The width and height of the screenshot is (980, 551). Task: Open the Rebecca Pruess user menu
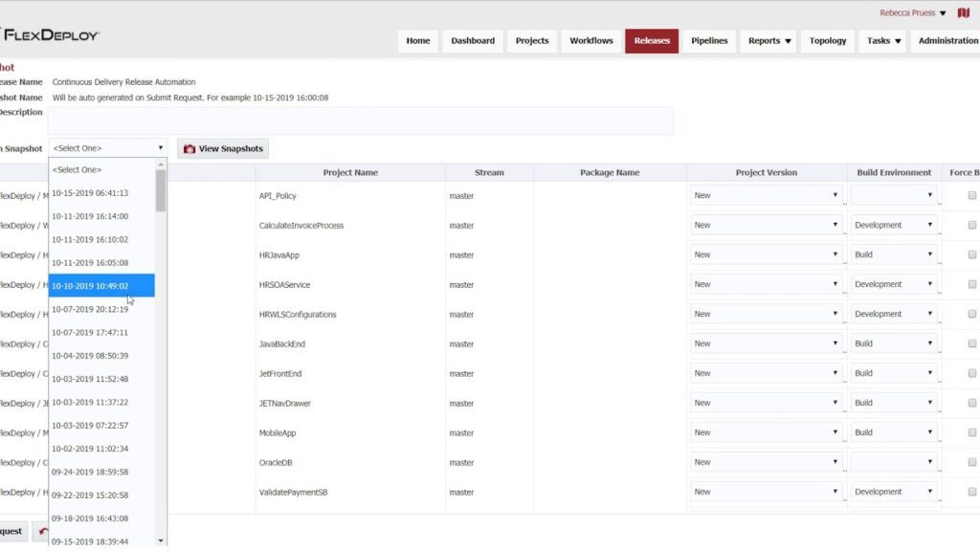click(909, 12)
